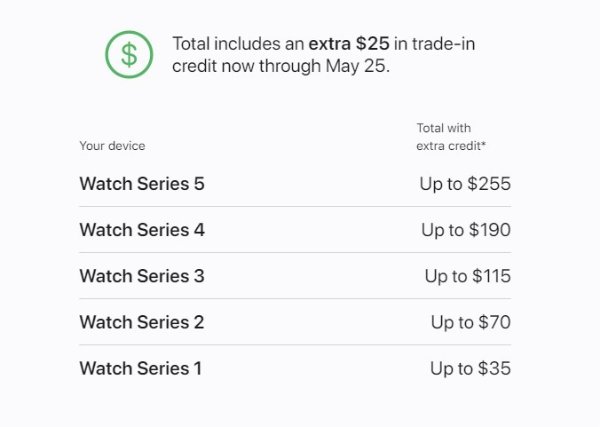Select Watch Series 2 from the list
The image size is (600, 427).
tap(142, 322)
